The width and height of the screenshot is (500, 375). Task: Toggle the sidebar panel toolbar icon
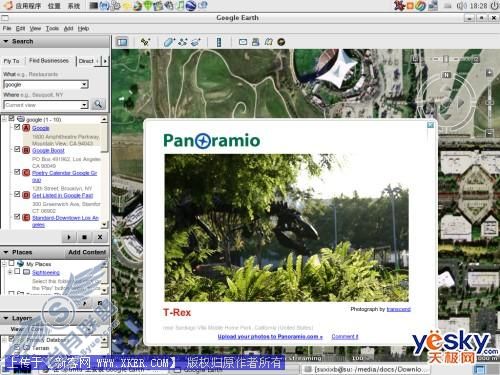pos(122,42)
